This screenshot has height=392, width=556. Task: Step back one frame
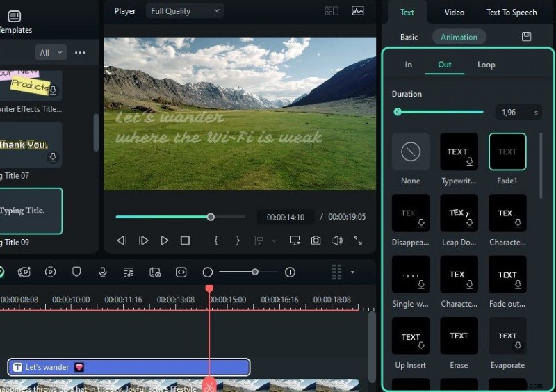coord(122,240)
